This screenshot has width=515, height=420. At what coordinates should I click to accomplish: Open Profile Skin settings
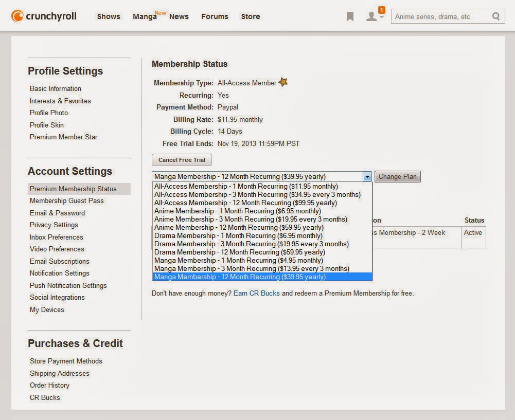tap(47, 125)
